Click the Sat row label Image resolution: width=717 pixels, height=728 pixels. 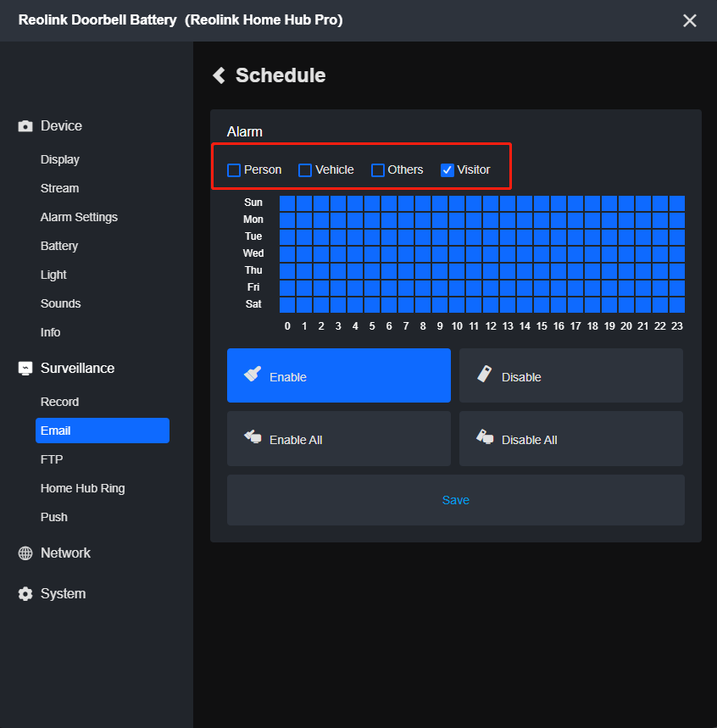253,304
